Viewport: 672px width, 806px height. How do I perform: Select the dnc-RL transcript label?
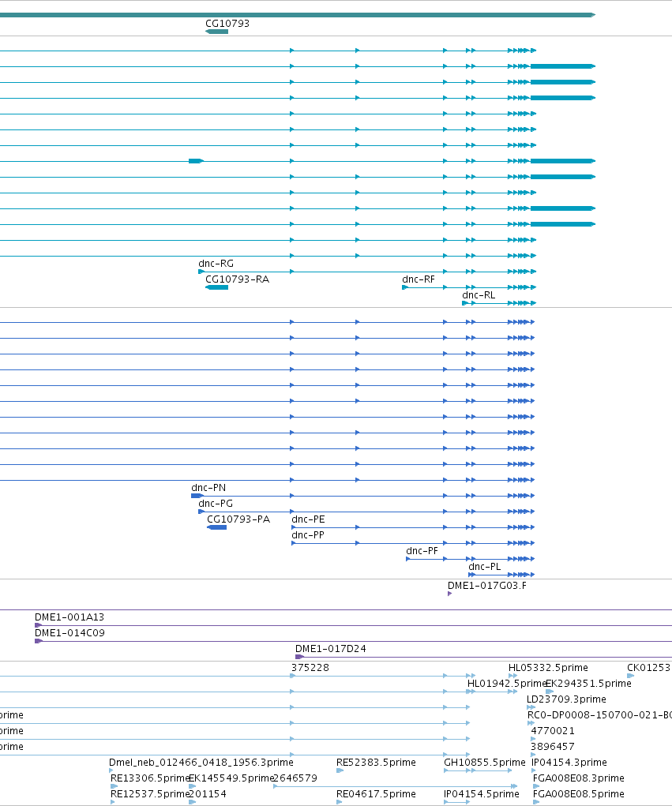(479, 295)
